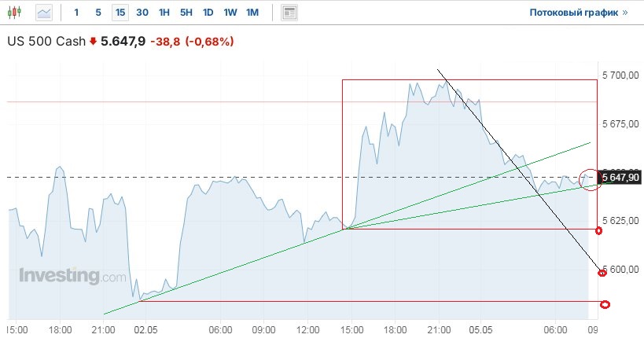
Task: Open the news panel icon
Action: click(x=289, y=13)
